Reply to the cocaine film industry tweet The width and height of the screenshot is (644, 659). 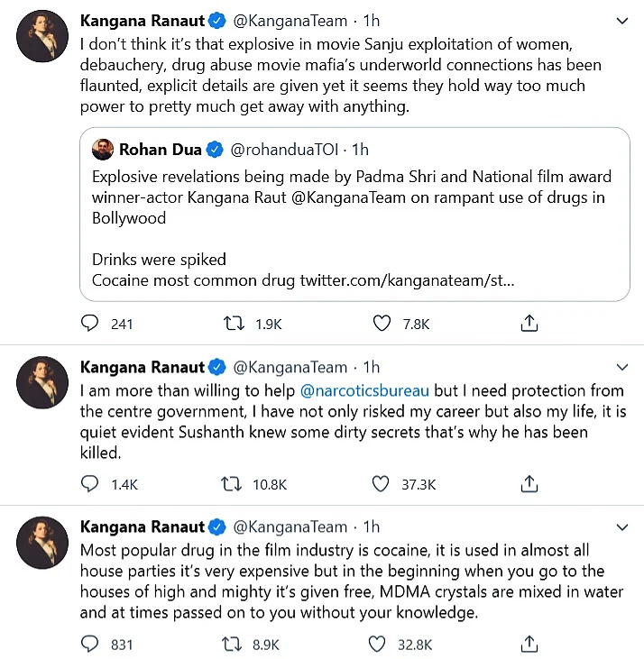pos(90,644)
